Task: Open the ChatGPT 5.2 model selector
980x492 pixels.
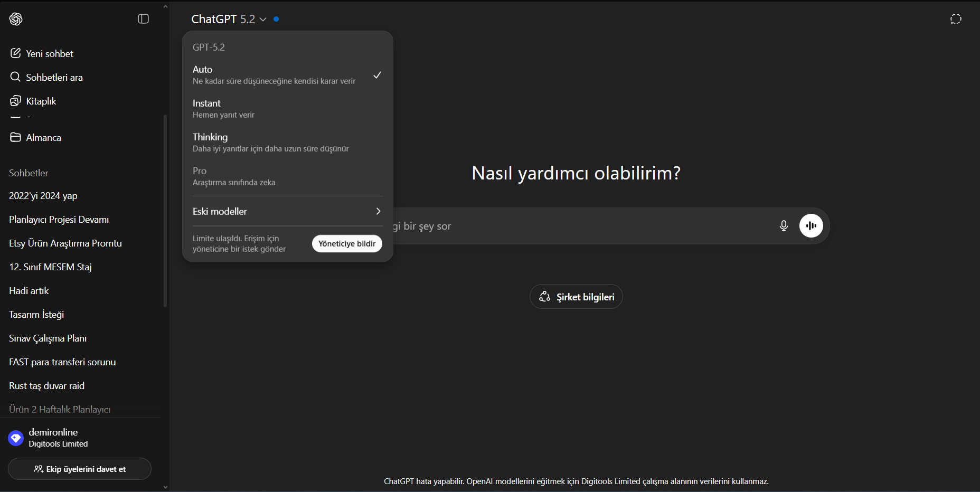Action: tap(229, 19)
